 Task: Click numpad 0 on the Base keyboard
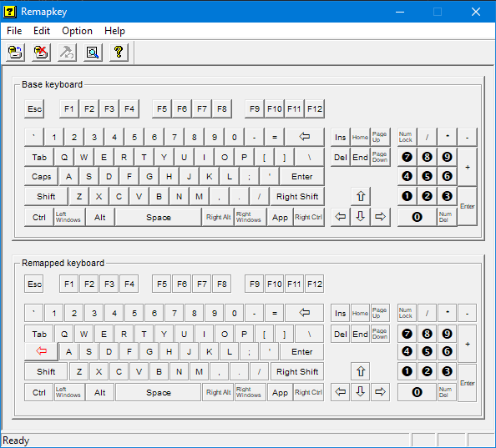pos(417,217)
